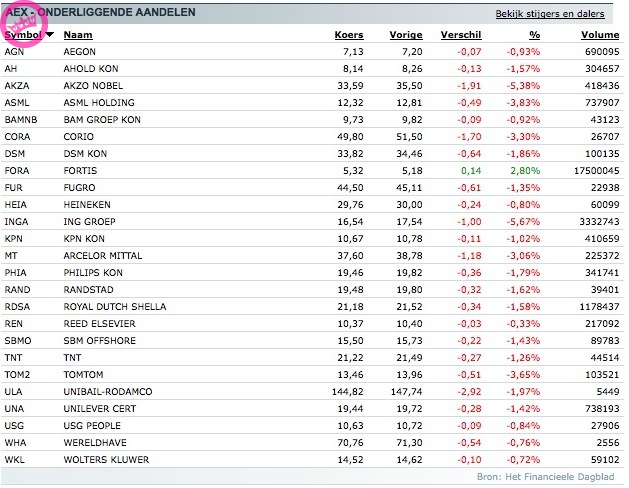Image resolution: width=629 pixels, height=488 pixels.
Task: Sort by the percentage column header
Action: point(535,35)
